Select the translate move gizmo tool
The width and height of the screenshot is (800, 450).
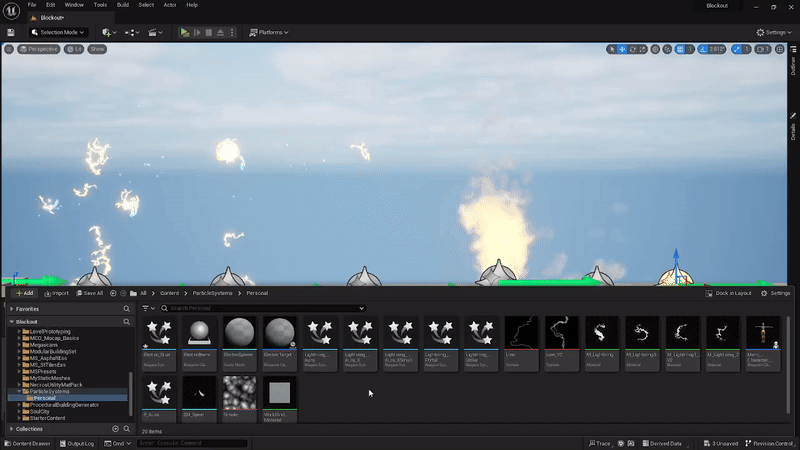(x=622, y=49)
